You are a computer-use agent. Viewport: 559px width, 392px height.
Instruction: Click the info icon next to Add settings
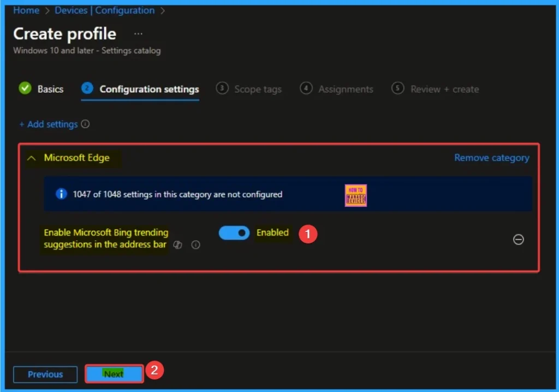click(85, 124)
